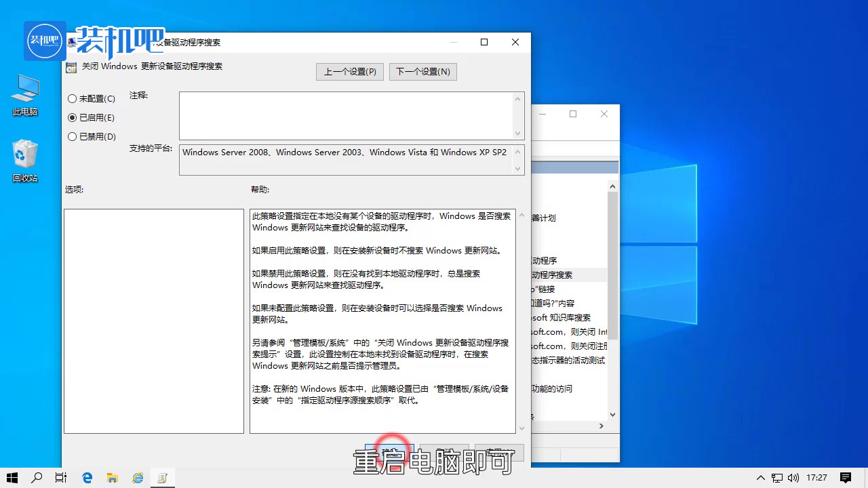This screenshot has height=488, width=868.
Task: Click the 下一个设置(N) button
Action: (422, 71)
